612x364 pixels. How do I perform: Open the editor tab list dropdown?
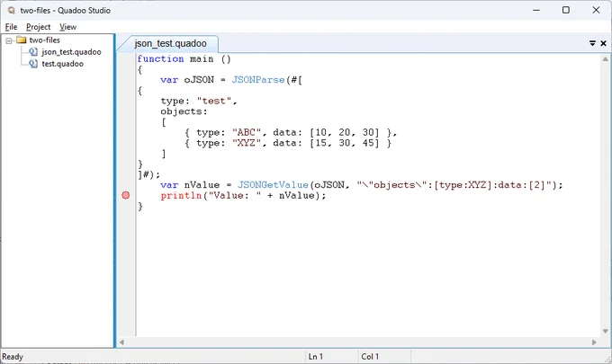click(x=592, y=43)
